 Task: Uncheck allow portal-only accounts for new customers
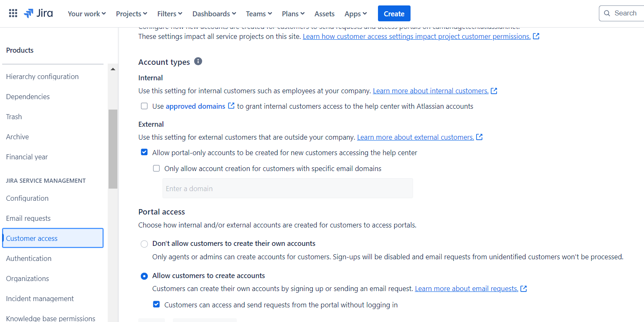tap(144, 152)
